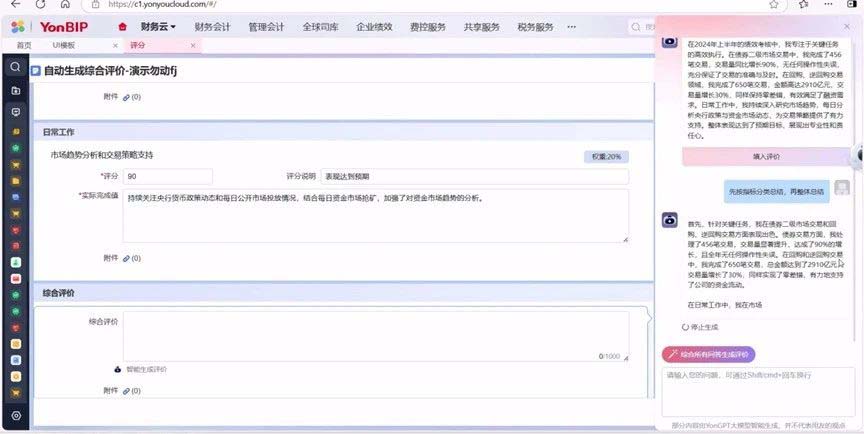Open the 税务服务 menu
The image size is (864, 434).
pyautogui.click(x=535, y=27)
